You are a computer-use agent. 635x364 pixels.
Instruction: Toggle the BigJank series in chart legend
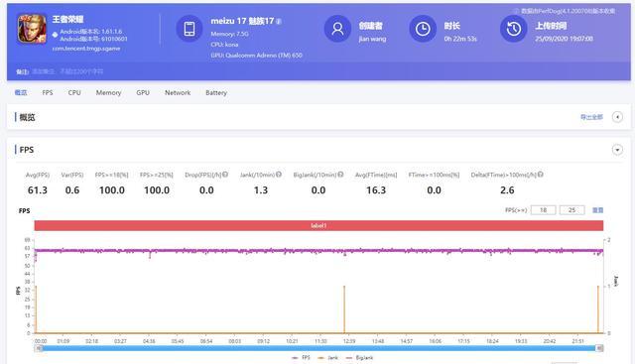(x=359, y=358)
